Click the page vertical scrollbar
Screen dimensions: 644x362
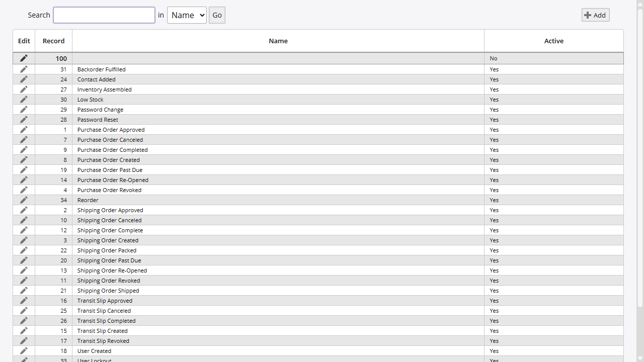[640, 151]
